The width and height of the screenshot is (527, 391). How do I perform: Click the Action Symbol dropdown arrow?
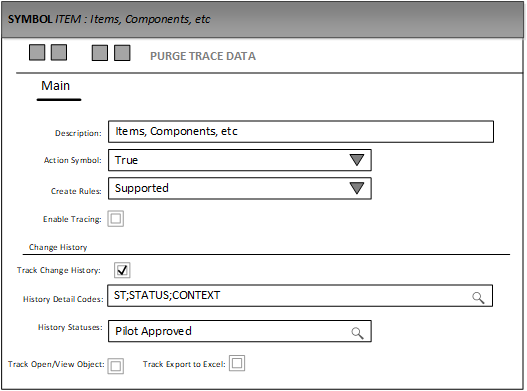(357, 160)
